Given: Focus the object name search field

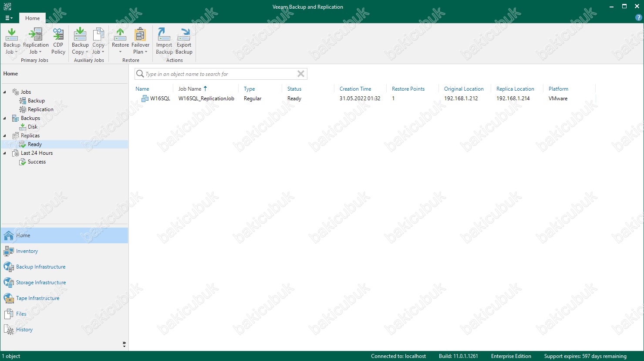Looking at the screenshot, I should [220, 74].
